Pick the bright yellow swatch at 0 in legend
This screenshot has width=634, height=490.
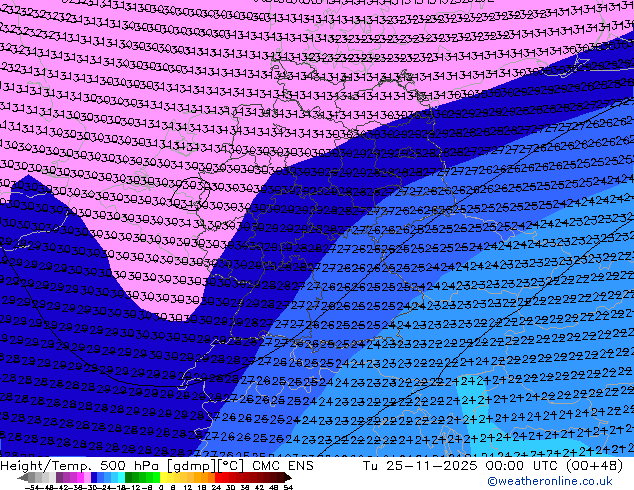coord(163,477)
